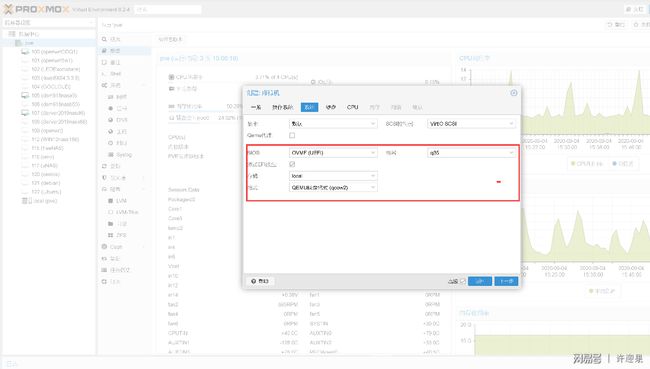Toggle the CPU usage legend on CPU chart
Viewport: 650px width, 369px height.
pyautogui.click(x=587, y=164)
